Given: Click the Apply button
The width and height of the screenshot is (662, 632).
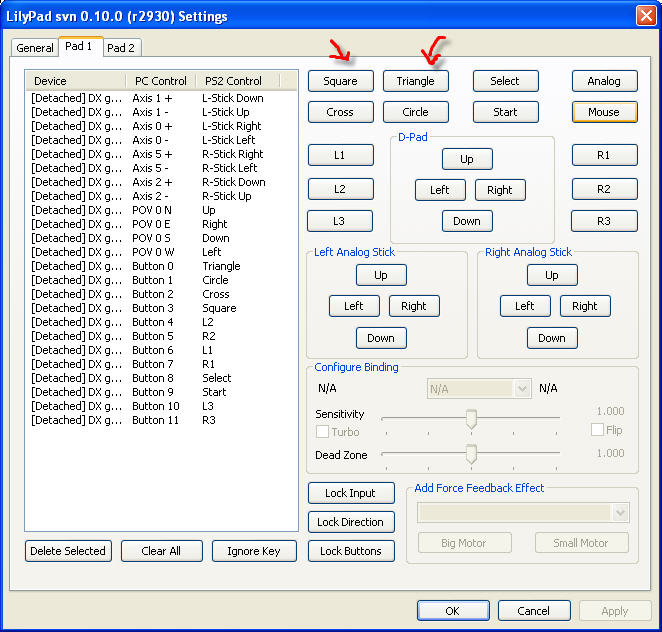Looking at the screenshot, I should 615,610.
